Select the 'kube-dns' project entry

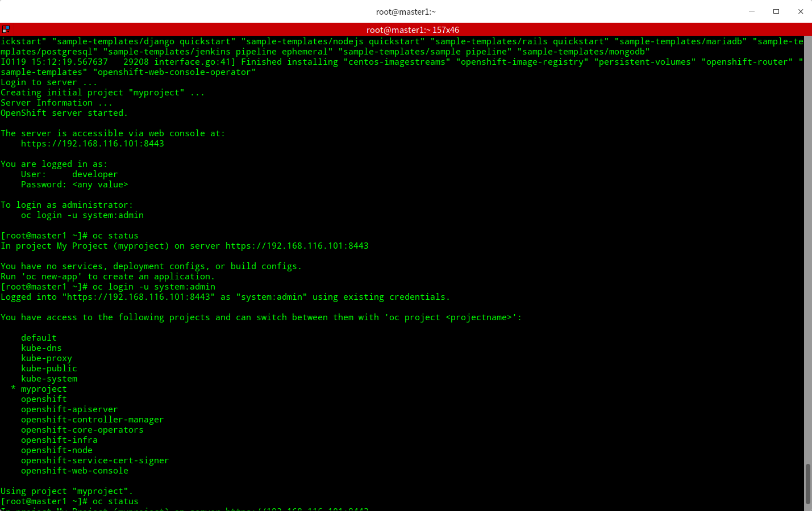tap(41, 347)
